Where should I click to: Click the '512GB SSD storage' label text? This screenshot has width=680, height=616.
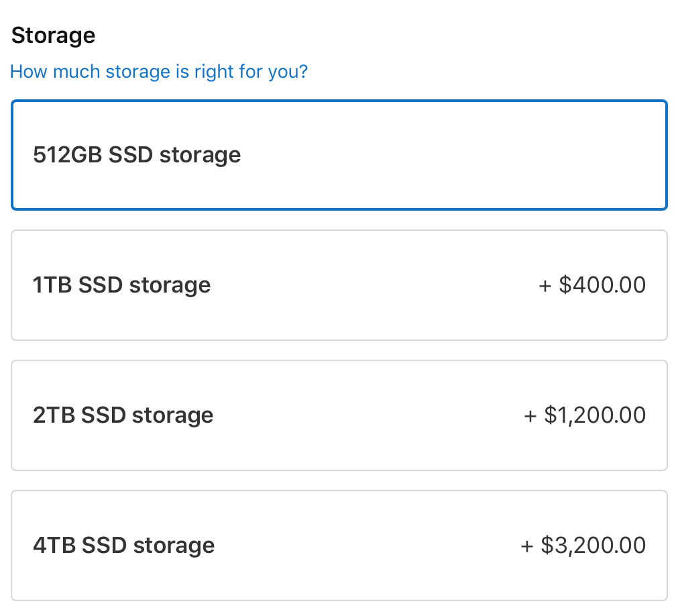click(x=137, y=155)
